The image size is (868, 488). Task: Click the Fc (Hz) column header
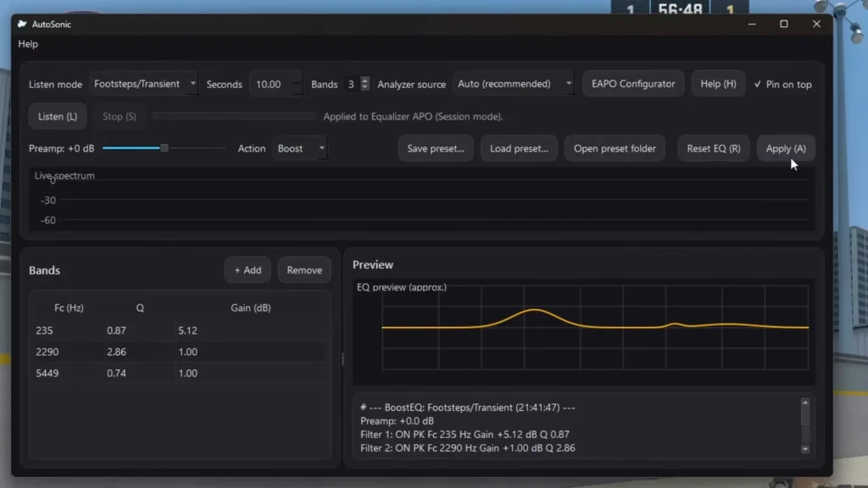(69, 308)
